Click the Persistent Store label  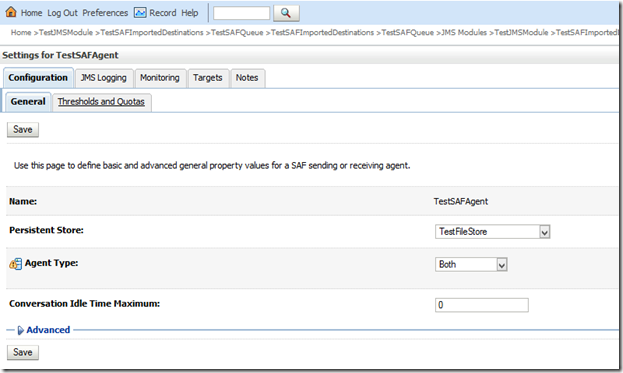46,230
